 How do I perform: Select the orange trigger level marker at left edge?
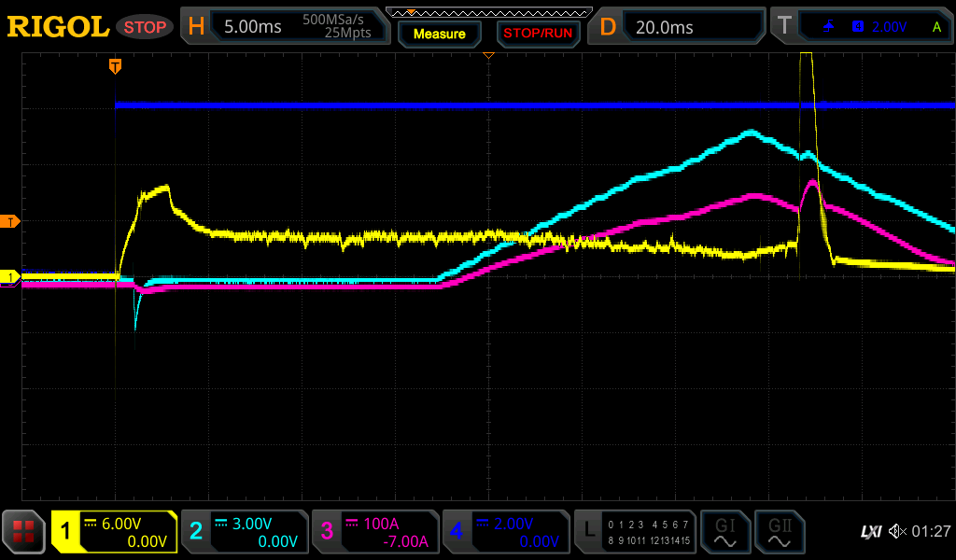coord(12,221)
